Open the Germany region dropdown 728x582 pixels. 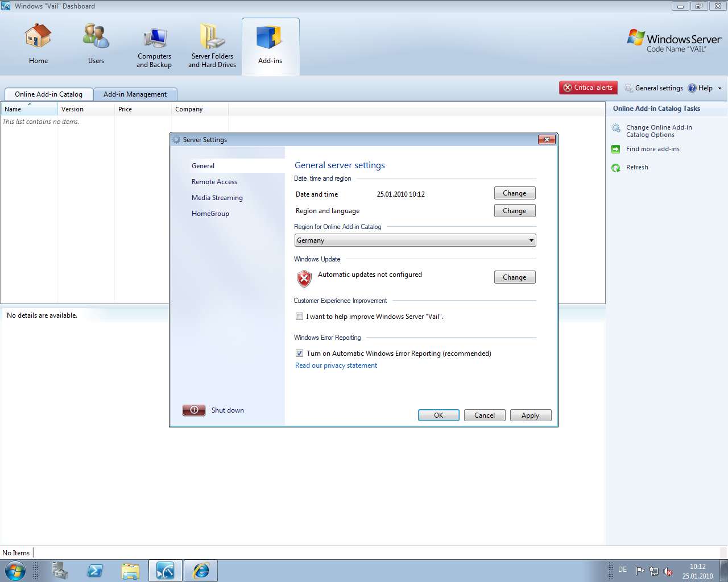(x=415, y=240)
